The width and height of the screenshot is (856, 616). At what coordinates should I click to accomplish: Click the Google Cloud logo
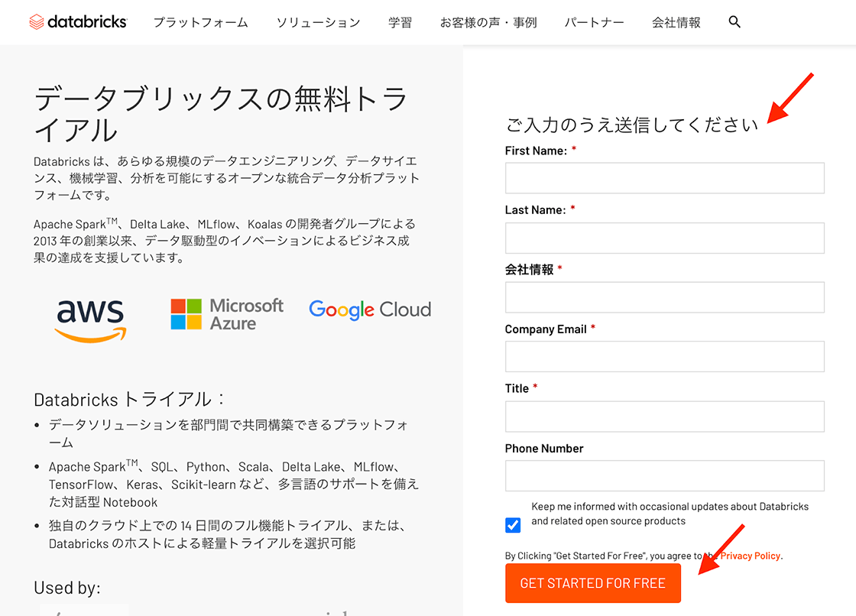pos(370,310)
